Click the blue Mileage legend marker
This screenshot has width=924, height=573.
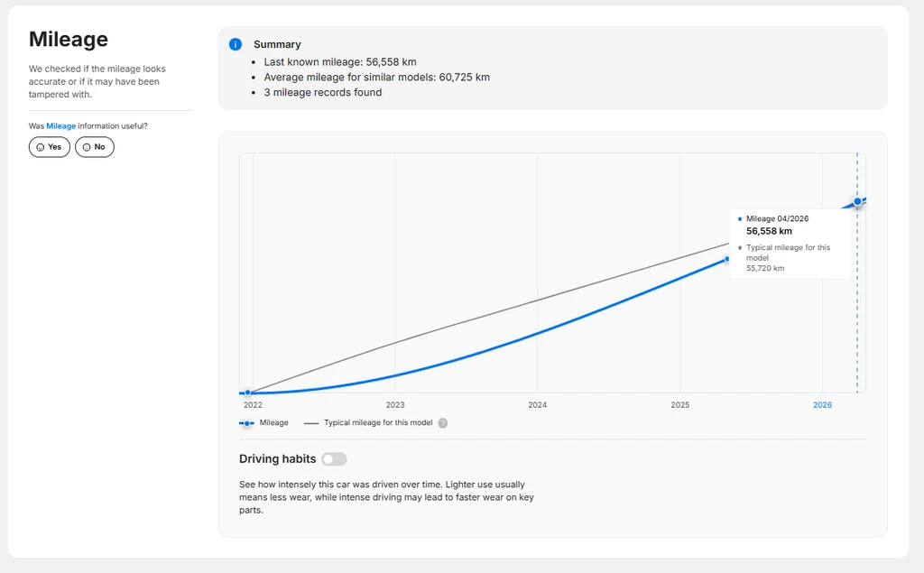(246, 423)
